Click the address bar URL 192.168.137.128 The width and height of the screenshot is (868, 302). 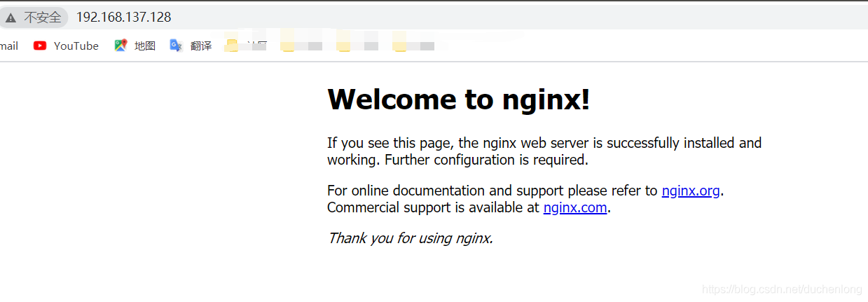pyautogui.click(x=123, y=18)
